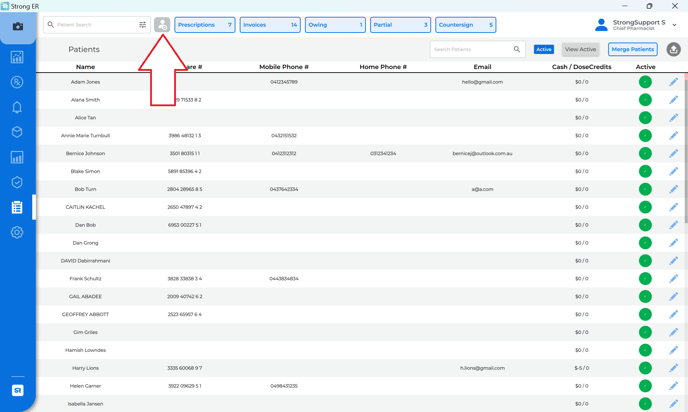Edit Annie Marie Turnbull with pencil icon
This screenshot has height=412, width=688.
pyautogui.click(x=674, y=136)
